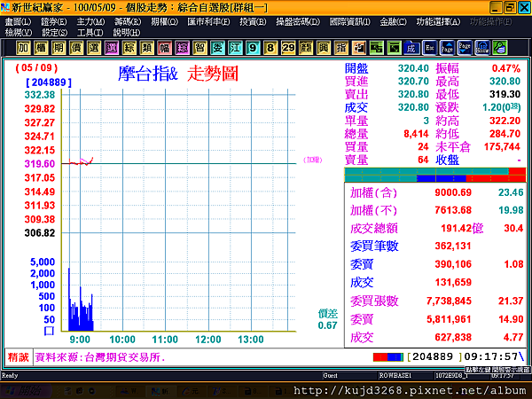The height and width of the screenshot is (399, 532).
Task: Click the yellow 選 toolbar icon
Action: click(94, 48)
